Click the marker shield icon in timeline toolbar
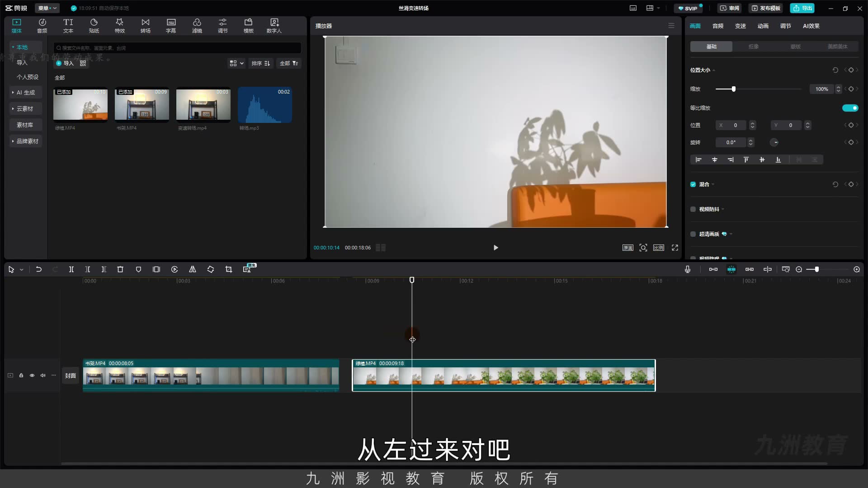The width and height of the screenshot is (868, 488). [138, 269]
